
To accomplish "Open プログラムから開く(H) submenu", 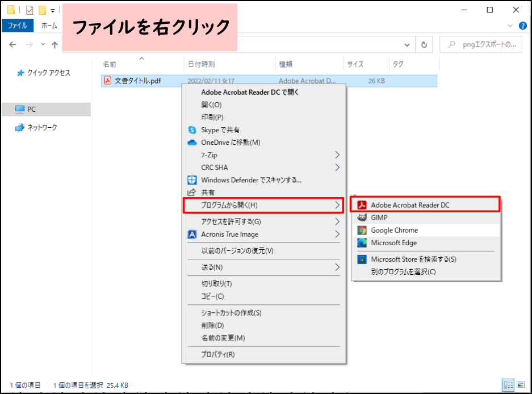I will pos(263,206).
